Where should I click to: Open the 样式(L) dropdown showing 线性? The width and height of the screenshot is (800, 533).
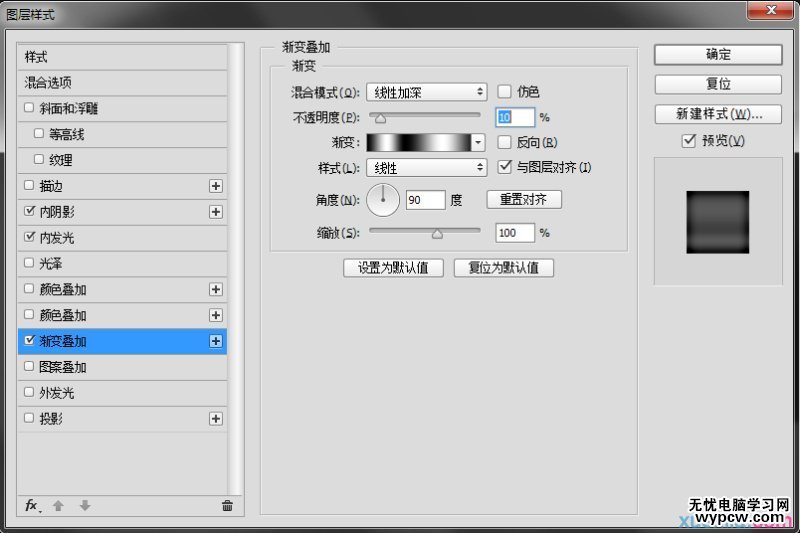(427, 167)
